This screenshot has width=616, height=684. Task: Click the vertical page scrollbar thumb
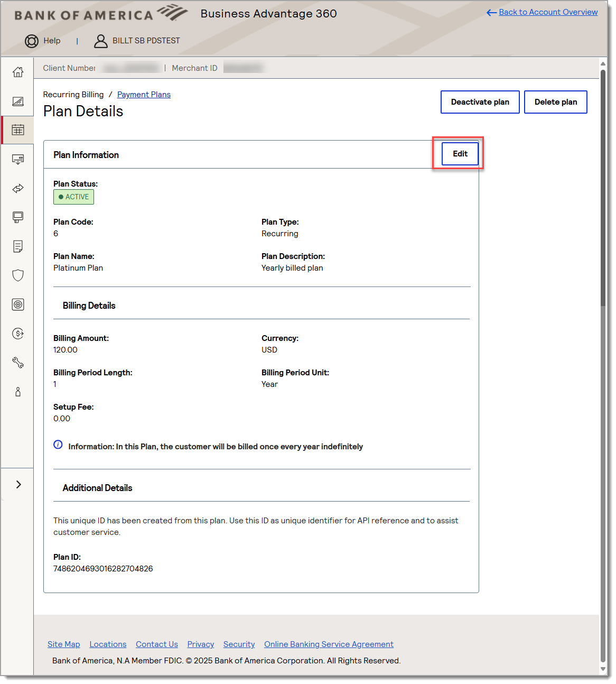tap(603, 188)
